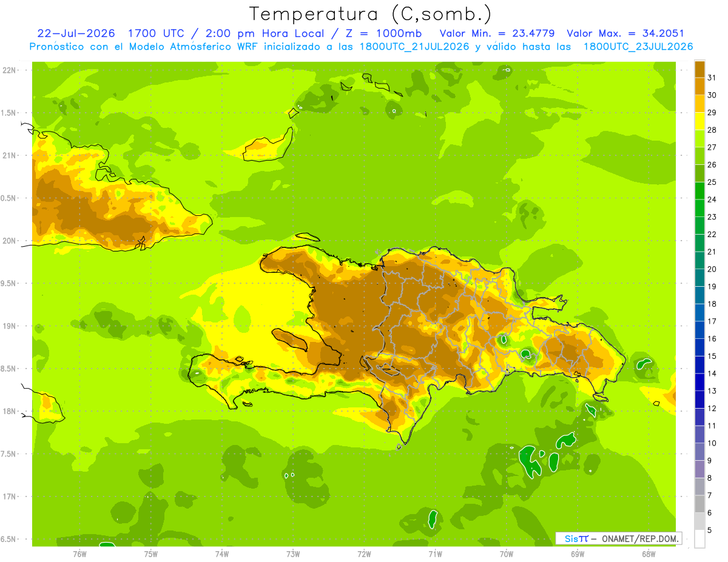Click legend swatch between 19 and 20
Viewport: 728px width, 562px height.
(x=699, y=278)
